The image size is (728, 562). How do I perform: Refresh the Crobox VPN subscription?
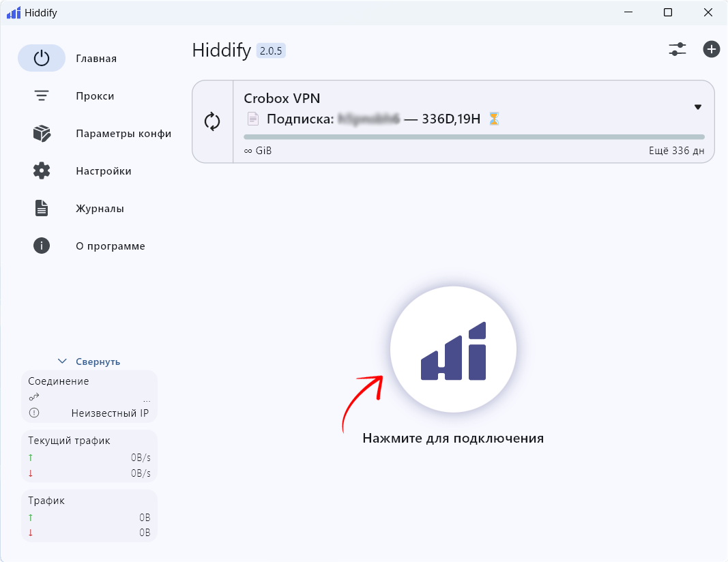click(x=213, y=121)
